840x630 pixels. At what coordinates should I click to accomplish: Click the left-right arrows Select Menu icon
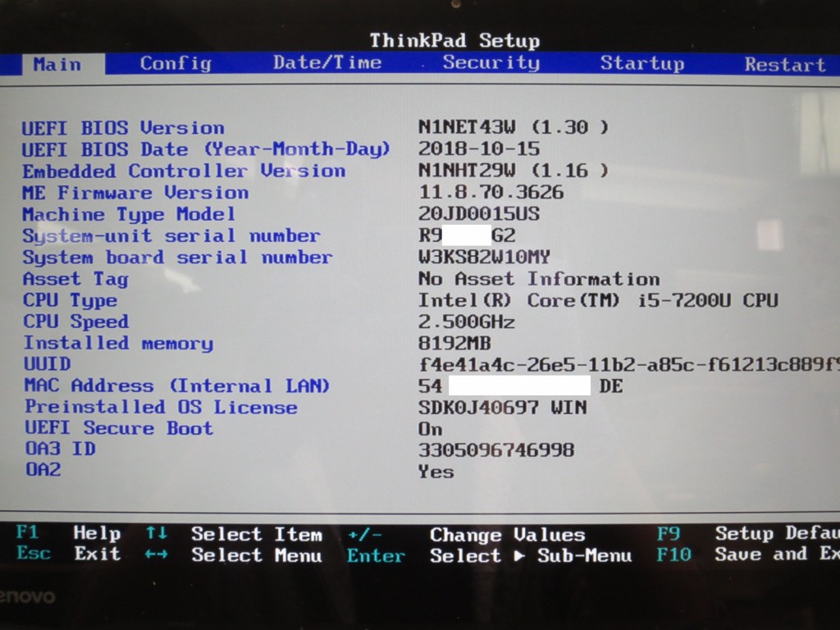156,555
